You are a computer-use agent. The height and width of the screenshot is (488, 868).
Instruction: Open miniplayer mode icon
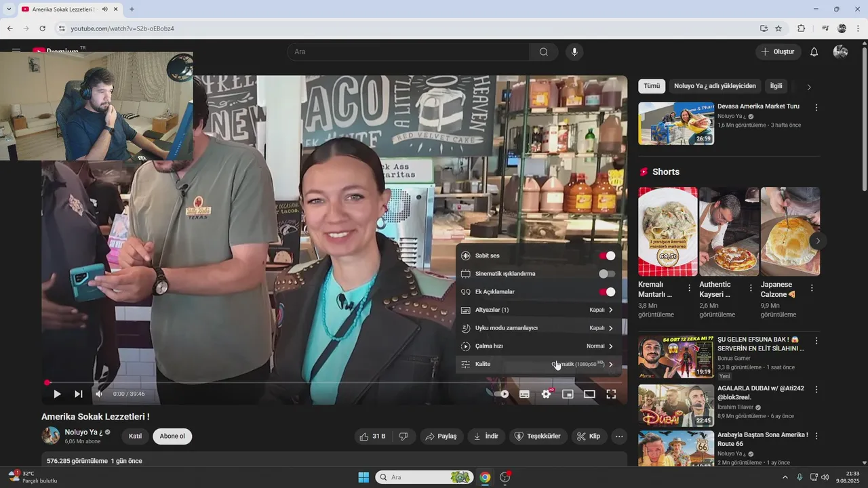coord(568,394)
